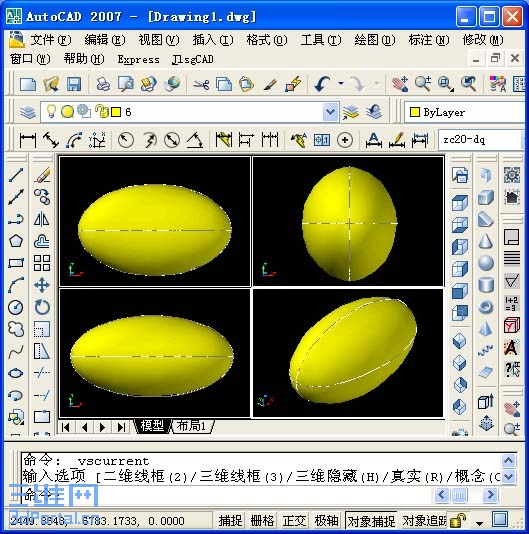This screenshot has width=529, height=534.
Task: Choose the Move modify tool
Action: tap(42, 285)
